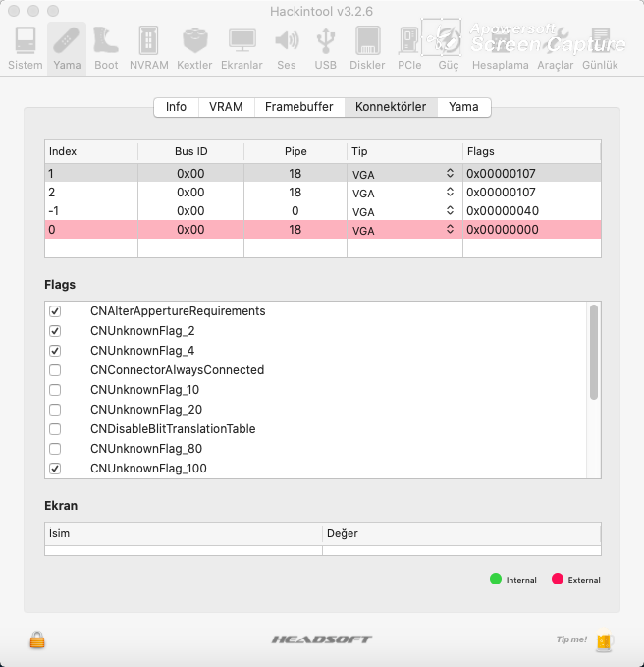Select the pink row flags 0x00000000
This screenshot has height=667, width=644.
click(x=503, y=230)
